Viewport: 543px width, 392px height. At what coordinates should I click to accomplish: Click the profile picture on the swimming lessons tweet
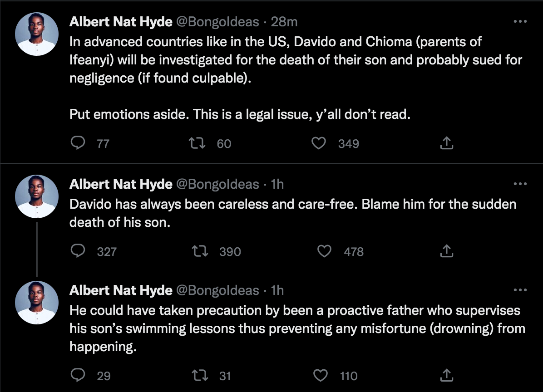coord(36,303)
